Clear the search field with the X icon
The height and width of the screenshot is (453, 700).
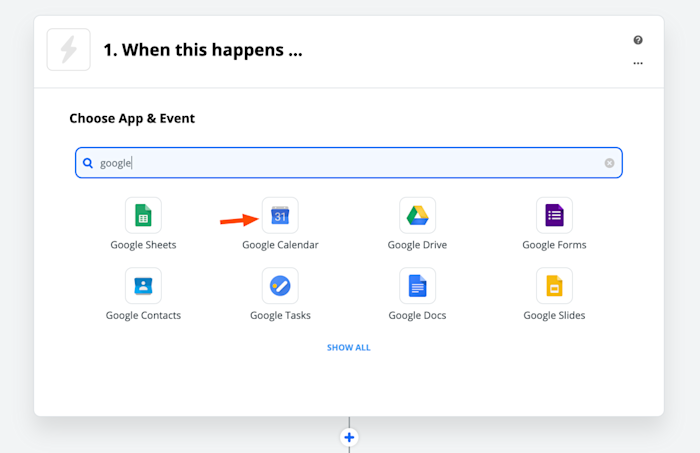click(609, 163)
